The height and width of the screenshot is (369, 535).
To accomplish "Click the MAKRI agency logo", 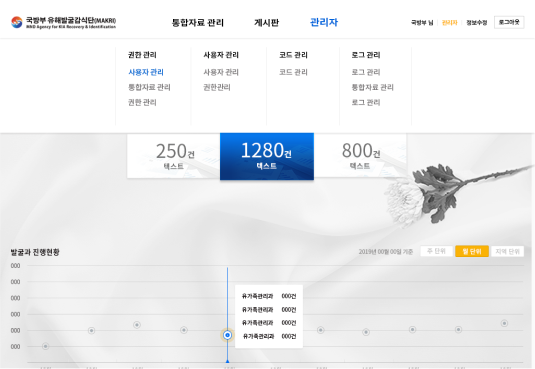I will point(63,22).
